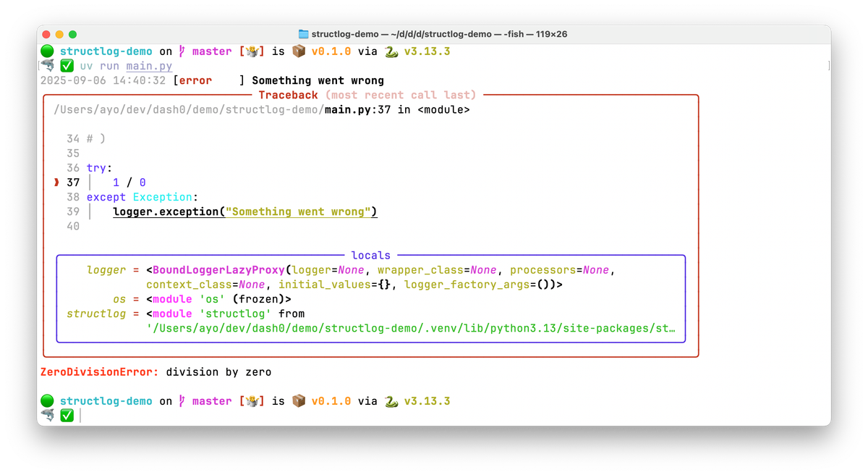Image resolution: width=868 pixels, height=475 pixels.
Task: Click source line 34 '# )'
Action: click(95, 138)
